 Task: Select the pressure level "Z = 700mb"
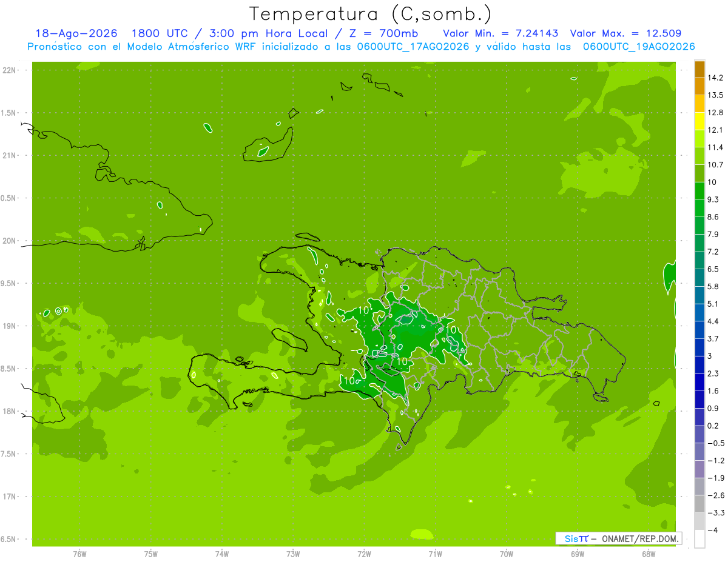tap(383, 33)
